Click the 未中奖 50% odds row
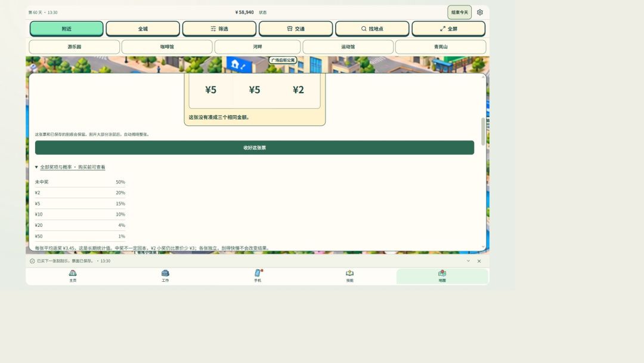The image size is (644, 363). [x=80, y=181]
